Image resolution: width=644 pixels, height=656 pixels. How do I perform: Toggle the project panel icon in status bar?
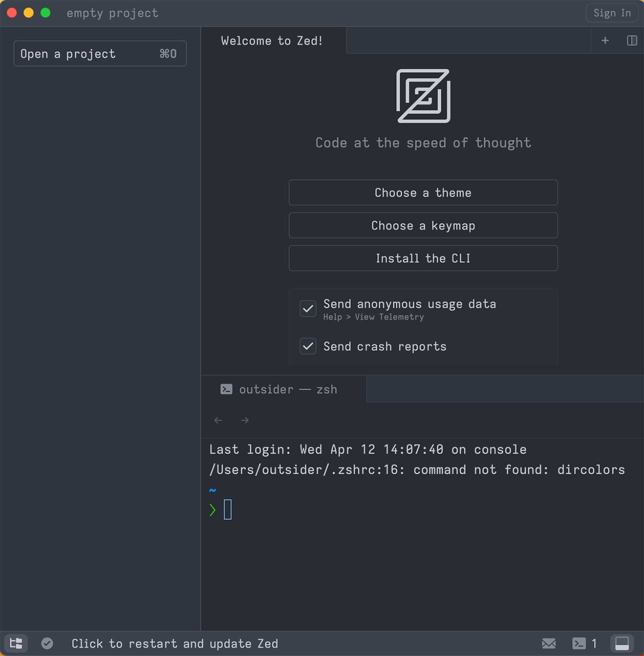(x=16, y=643)
